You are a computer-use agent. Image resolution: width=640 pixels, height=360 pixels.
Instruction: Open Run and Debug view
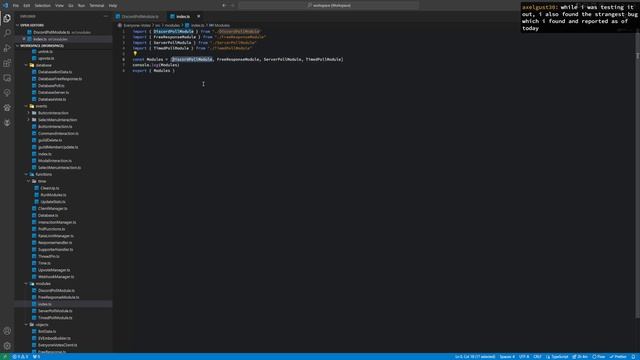pos(7,48)
